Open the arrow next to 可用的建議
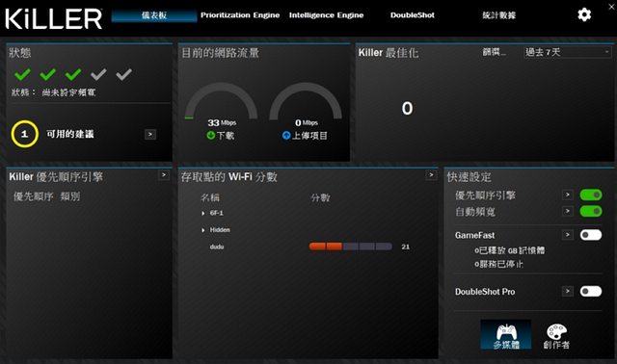Screen dimensions: 617x364 point(150,135)
